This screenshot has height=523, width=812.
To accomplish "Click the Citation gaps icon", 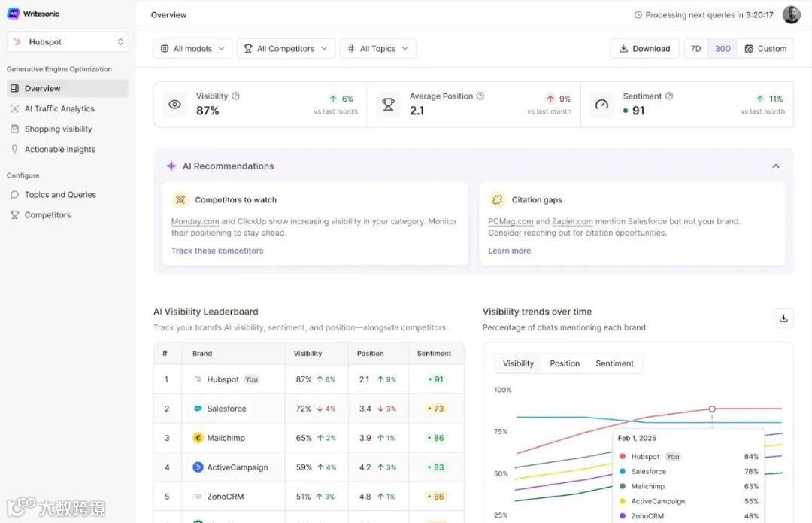I will [497, 199].
